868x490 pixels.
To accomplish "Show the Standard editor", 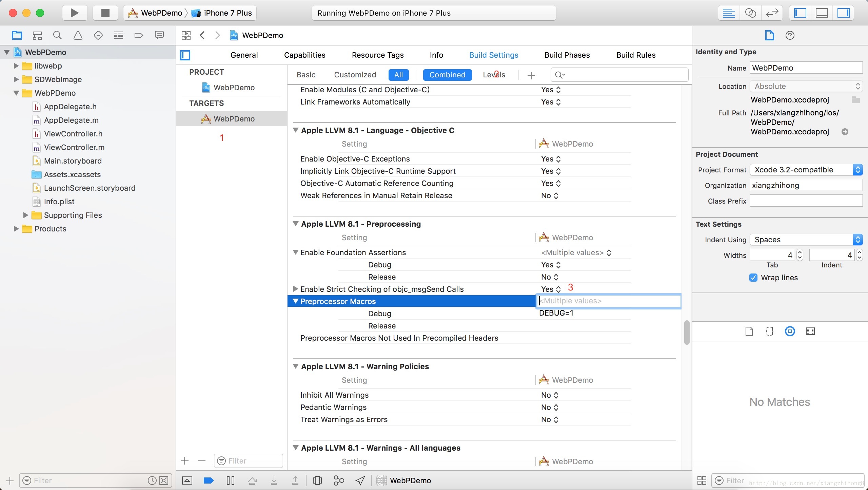I will (x=729, y=13).
